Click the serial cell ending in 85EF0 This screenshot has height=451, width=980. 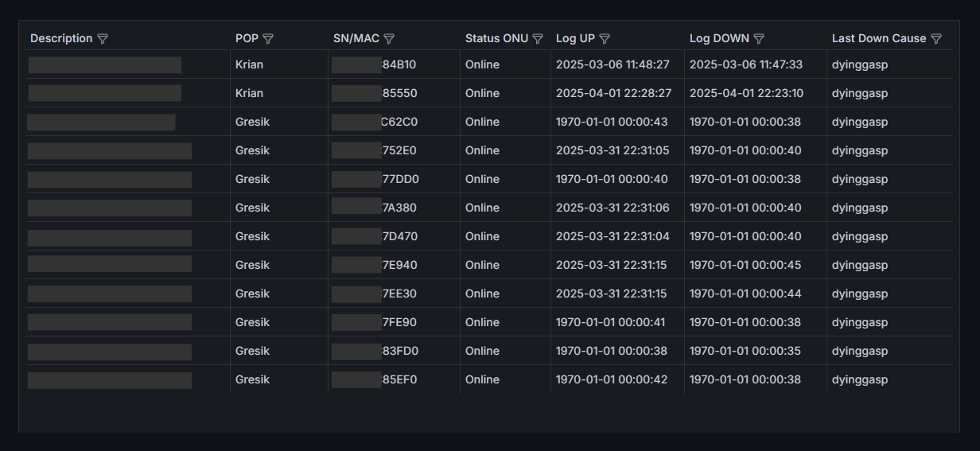pos(399,379)
